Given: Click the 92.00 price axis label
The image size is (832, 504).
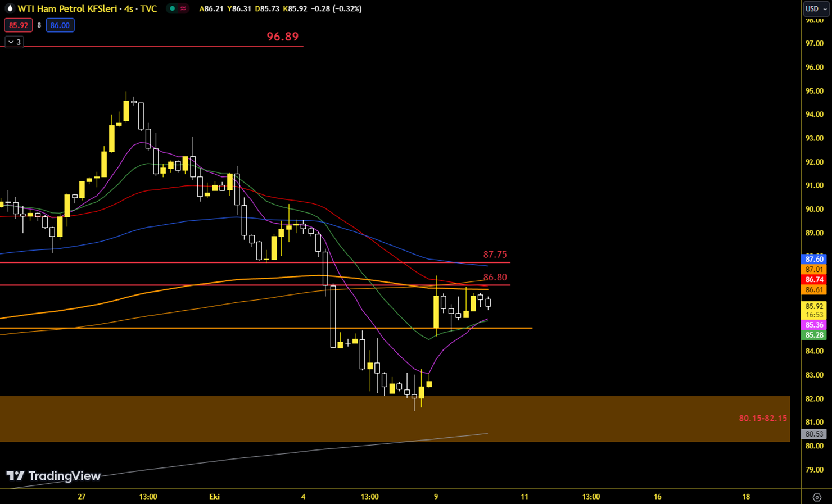Looking at the screenshot, I should [x=814, y=162].
